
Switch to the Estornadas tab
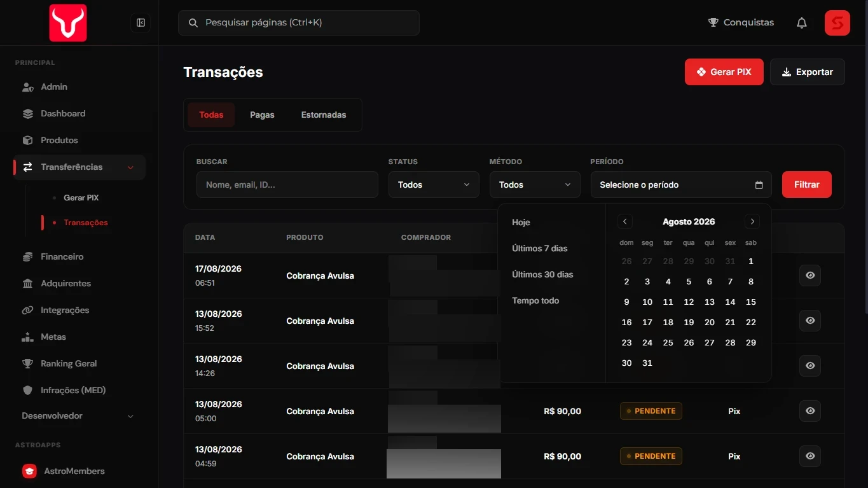[x=324, y=115]
